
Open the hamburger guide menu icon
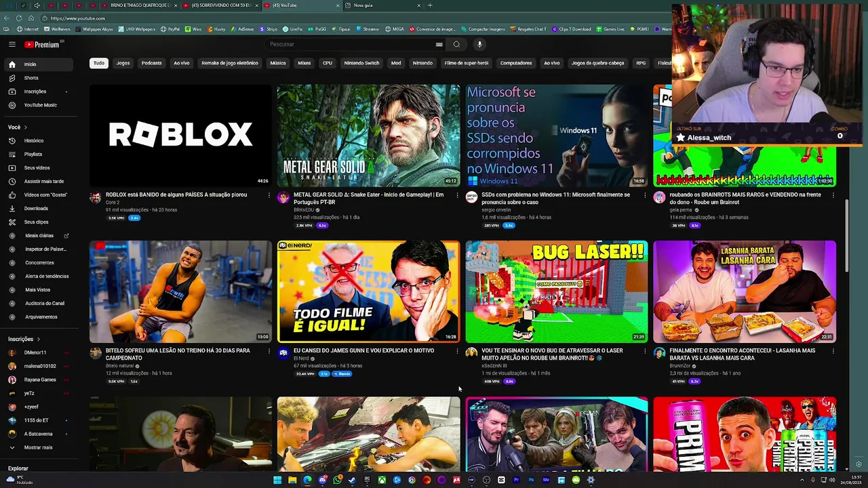(x=12, y=44)
